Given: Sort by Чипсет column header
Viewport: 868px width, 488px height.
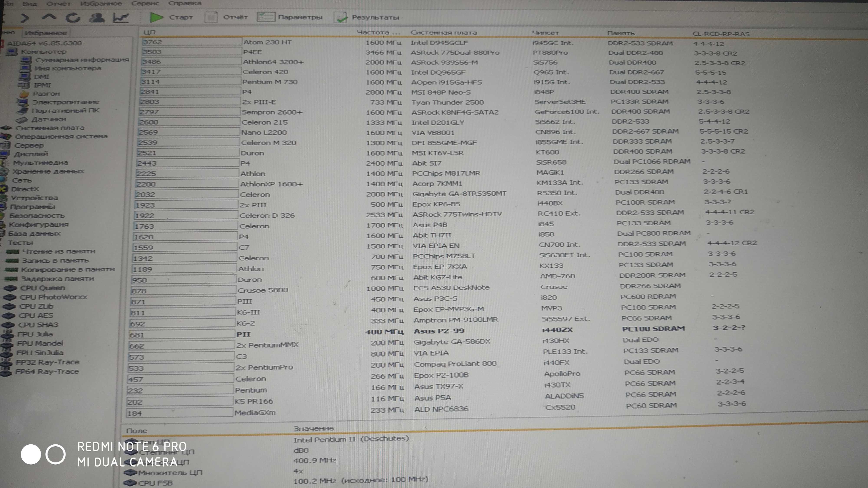Looking at the screenshot, I should (546, 33).
